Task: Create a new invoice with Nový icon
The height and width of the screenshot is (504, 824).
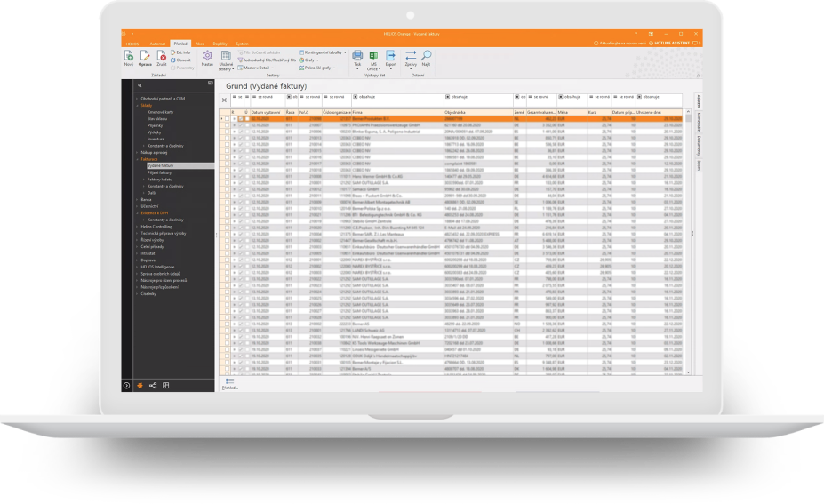Action: tap(129, 58)
